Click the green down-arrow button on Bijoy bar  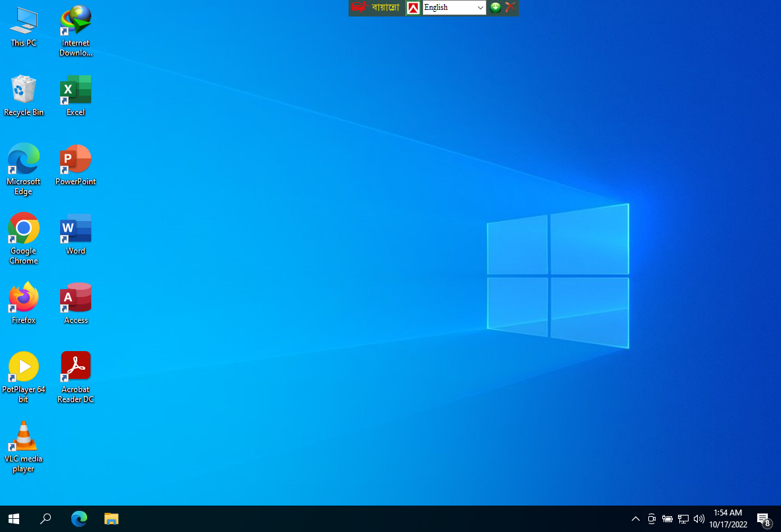click(x=495, y=8)
